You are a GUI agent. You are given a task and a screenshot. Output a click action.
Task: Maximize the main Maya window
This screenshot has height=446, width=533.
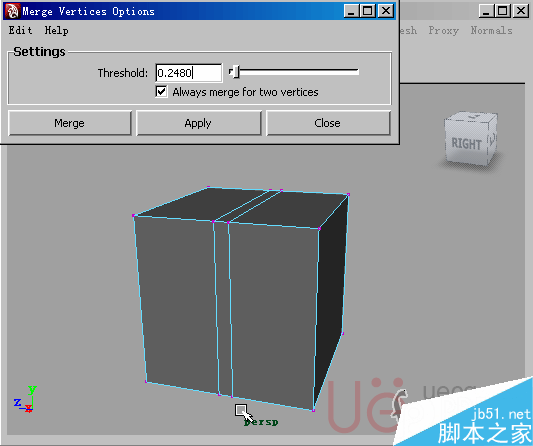[x=502, y=11]
